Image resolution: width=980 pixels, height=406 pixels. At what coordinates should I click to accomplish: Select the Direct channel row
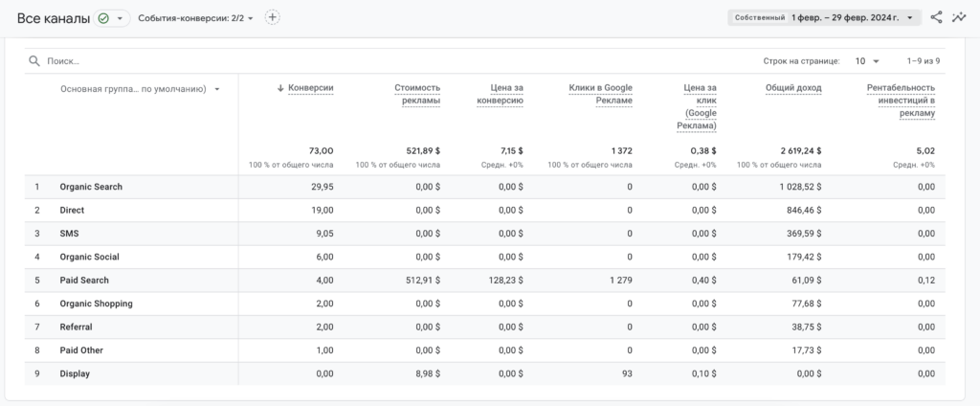(485, 211)
